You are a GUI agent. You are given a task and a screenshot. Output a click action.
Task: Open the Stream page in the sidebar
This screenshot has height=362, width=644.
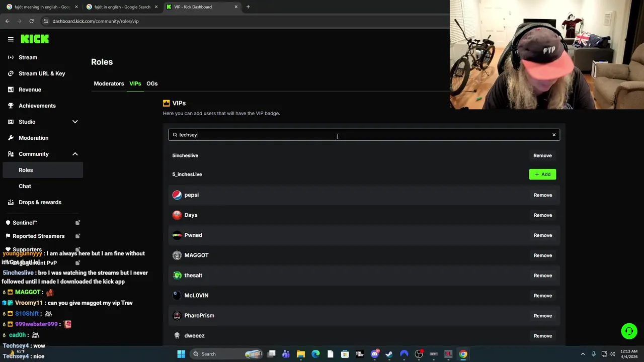click(x=28, y=57)
